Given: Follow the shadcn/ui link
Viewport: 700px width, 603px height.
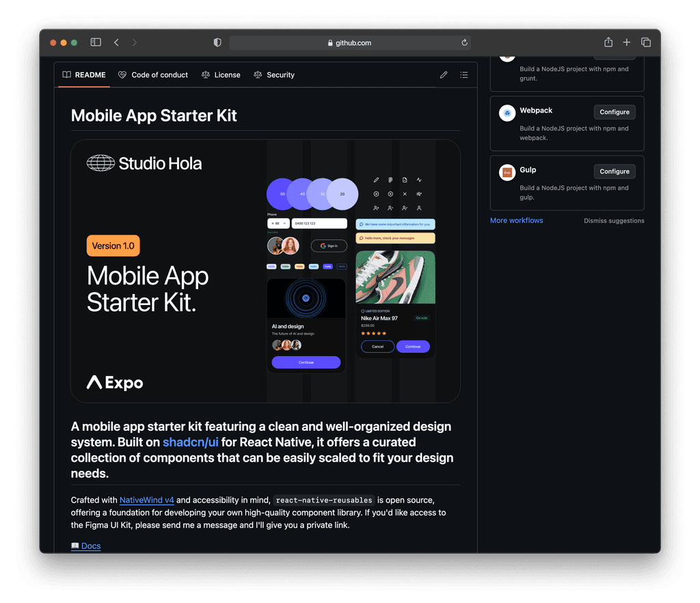Looking at the screenshot, I should click(191, 442).
